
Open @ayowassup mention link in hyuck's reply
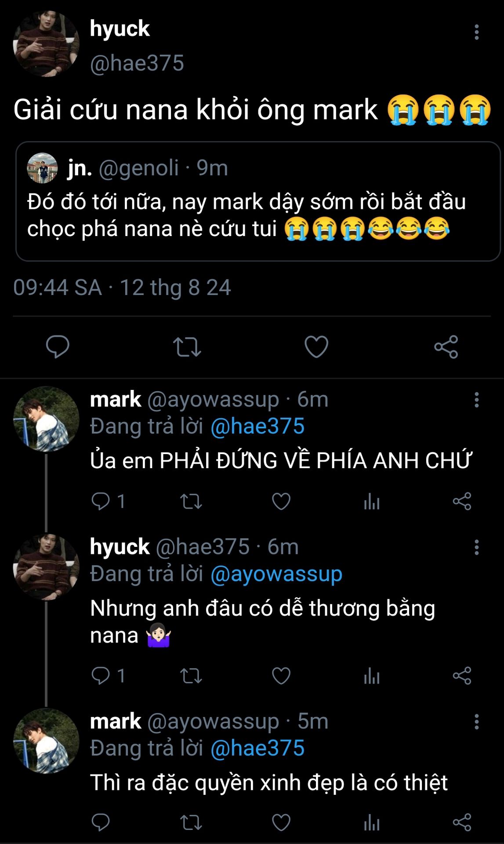point(276,574)
